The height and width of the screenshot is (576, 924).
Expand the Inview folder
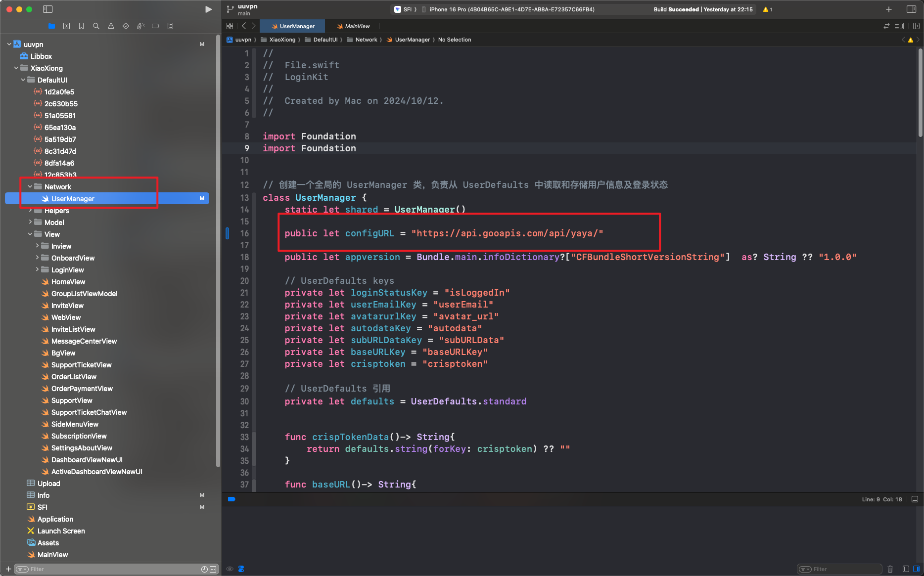click(x=37, y=246)
